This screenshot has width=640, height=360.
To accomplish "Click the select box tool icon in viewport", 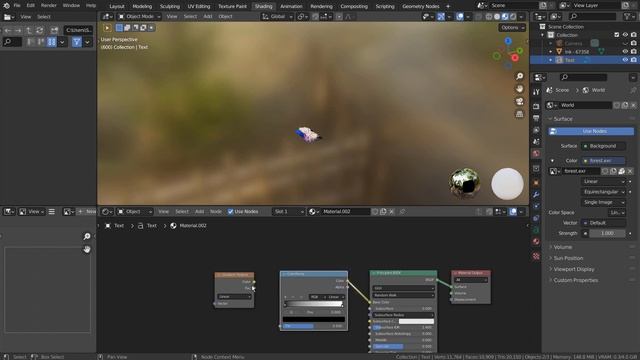I will tap(119, 28).
